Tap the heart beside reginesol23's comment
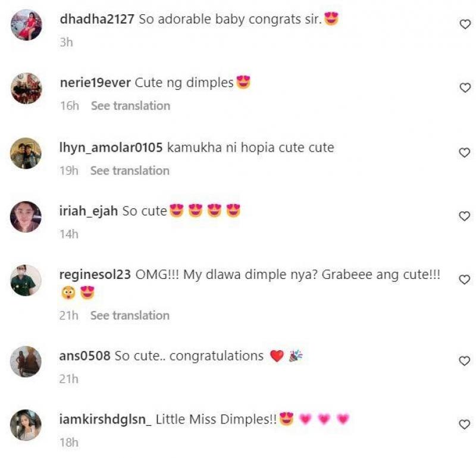The width and height of the screenshot is (476, 458). point(464,280)
